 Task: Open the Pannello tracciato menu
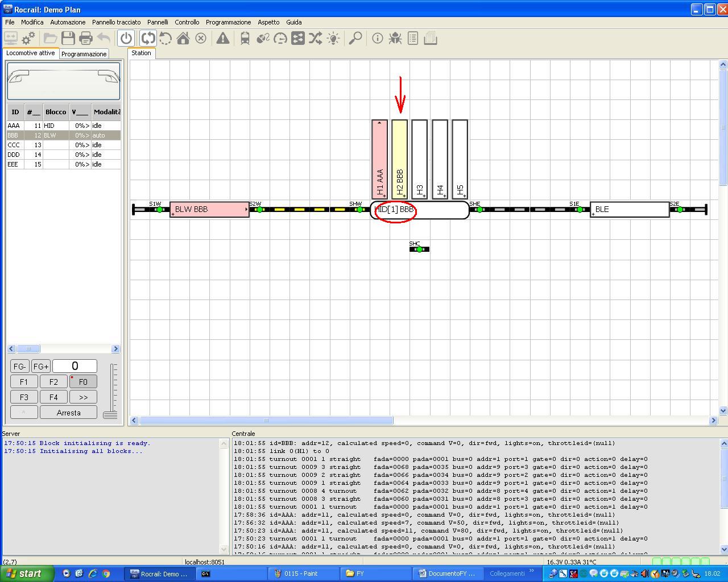pyautogui.click(x=117, y=22)
